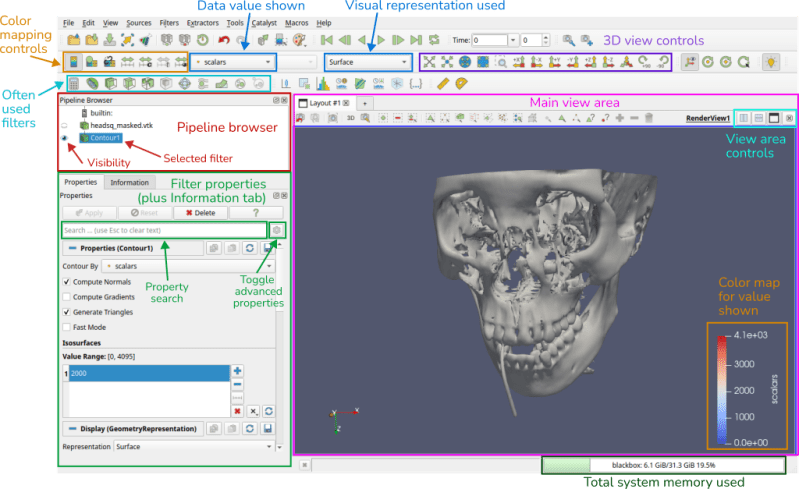Remove selected isosurface value with minus
Screen dimensions: 799x489
pos(237,385)
